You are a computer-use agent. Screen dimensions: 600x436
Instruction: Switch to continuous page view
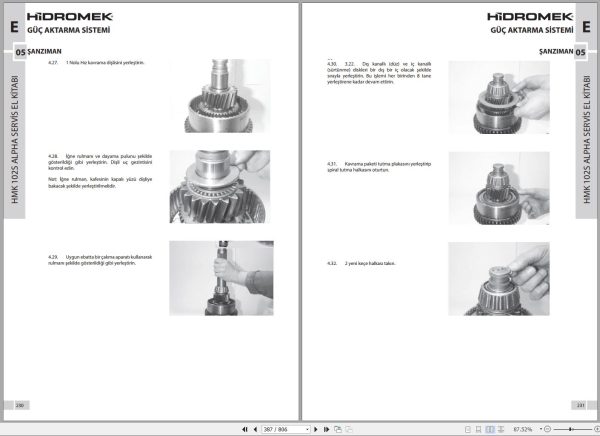(478, 429)
